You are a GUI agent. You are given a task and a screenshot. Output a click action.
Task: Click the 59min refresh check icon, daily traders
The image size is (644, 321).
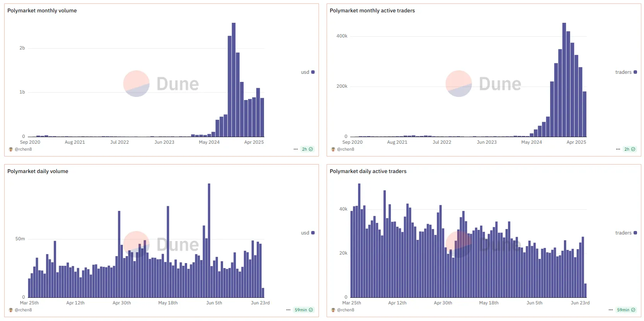633,310
